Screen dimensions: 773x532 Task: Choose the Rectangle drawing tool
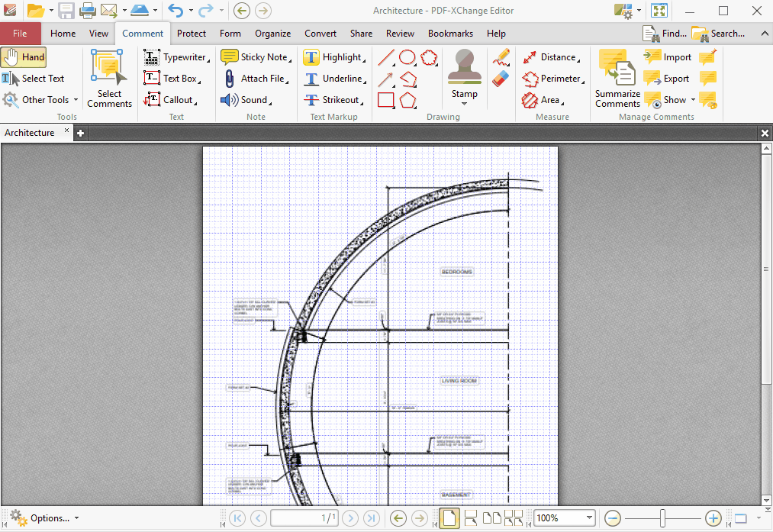387,100
